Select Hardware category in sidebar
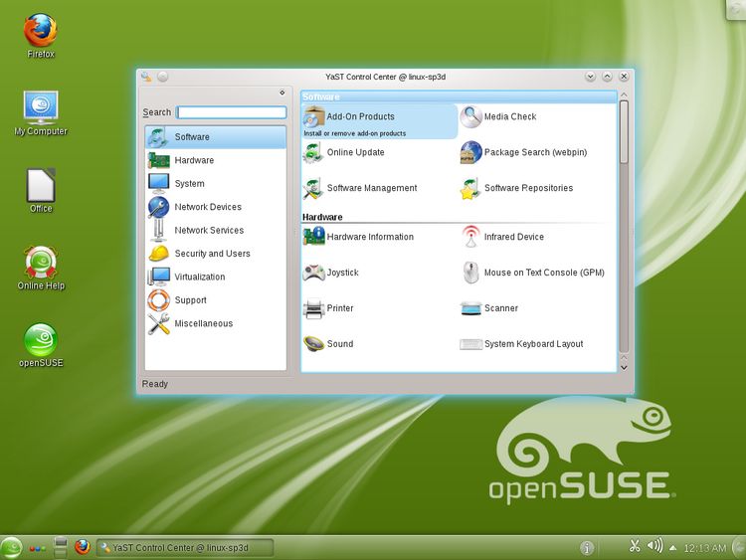The width and height of the screenshot is (746, 560). [x=193, y=161]
